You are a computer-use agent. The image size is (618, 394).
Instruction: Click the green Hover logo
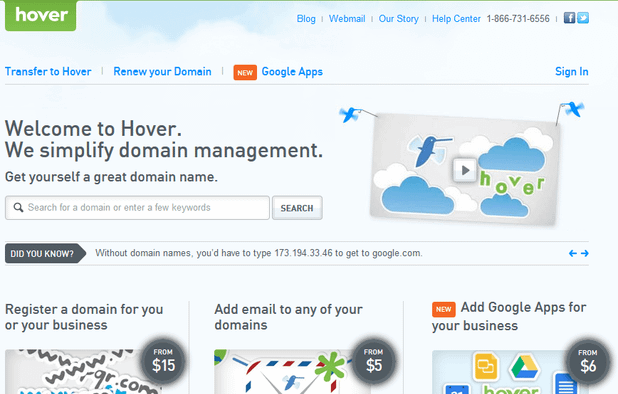tap(41, 15)
